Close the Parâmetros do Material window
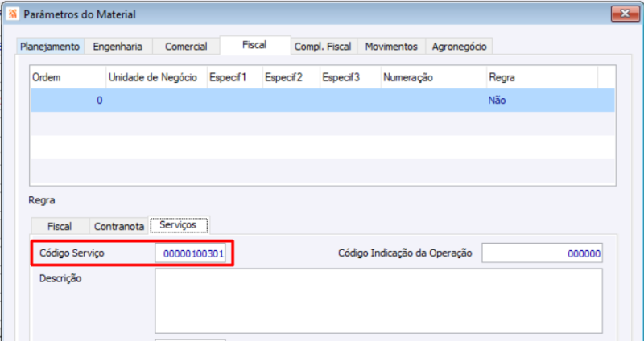 [625, 14]
